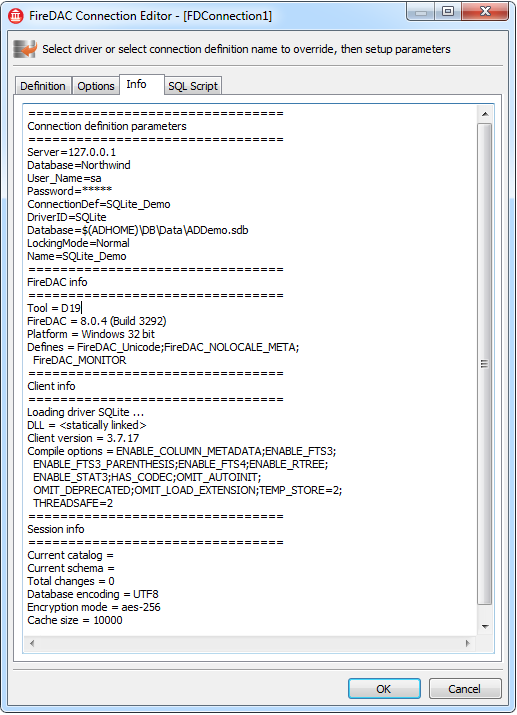The image size is (517, 715).
Task: Click the FireDAC app icon in title bar
Action: pos(16,16)
